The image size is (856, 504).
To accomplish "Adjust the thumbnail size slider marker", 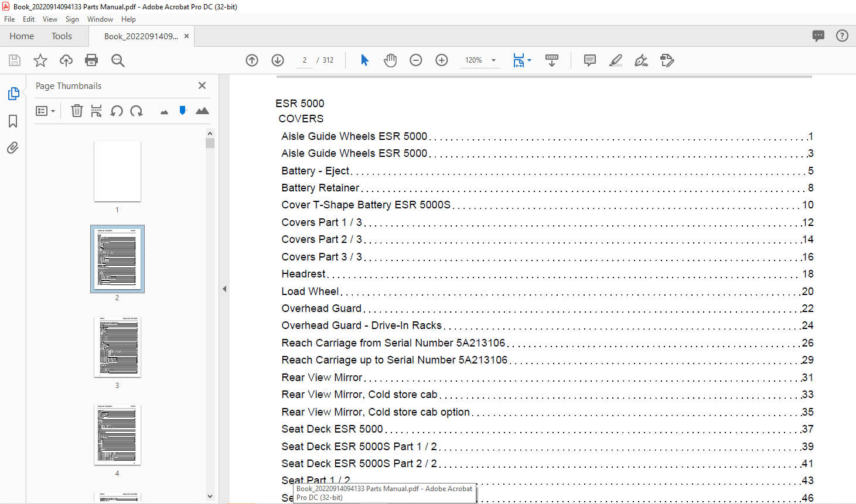I will [x=183, y=110].
